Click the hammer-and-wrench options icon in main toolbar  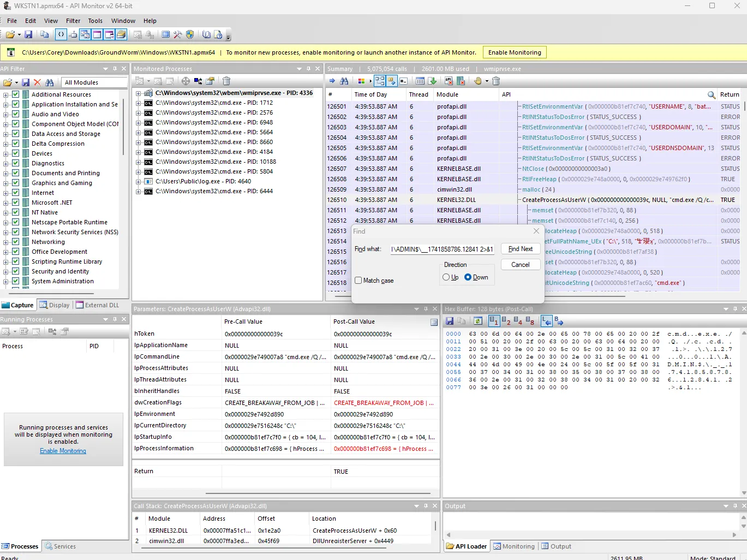tap(178, 34)
